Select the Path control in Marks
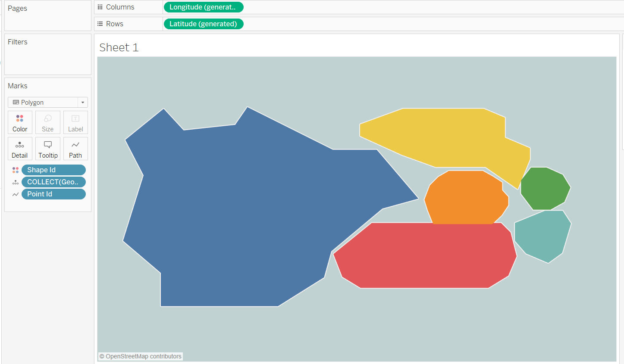Viewport: 624px width, 364px height. (x=75, y=149)
